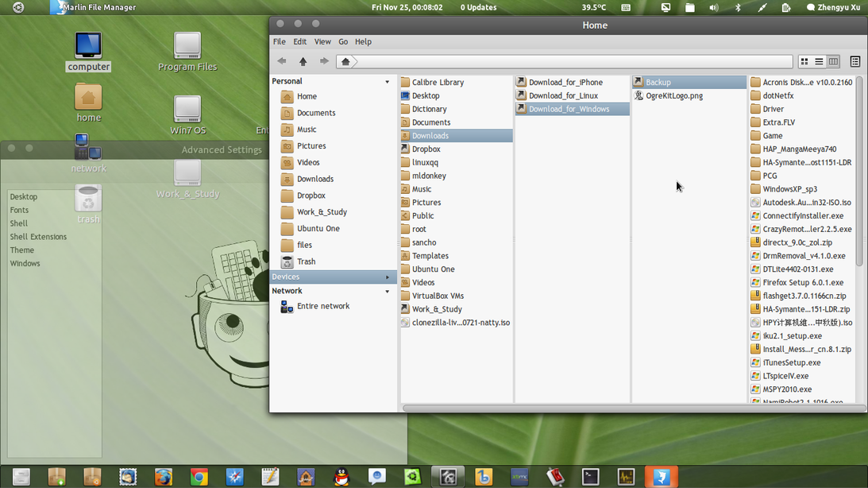868x488 pixels.
Task: Select the Program Files desktop drive icon
Action: (x=187, y=52)
